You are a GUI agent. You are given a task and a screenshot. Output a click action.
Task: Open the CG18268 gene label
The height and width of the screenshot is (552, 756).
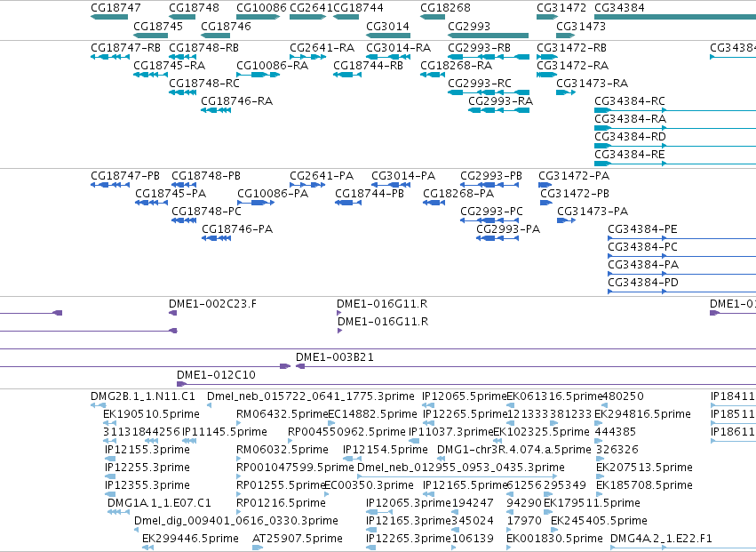click(445, 8)
